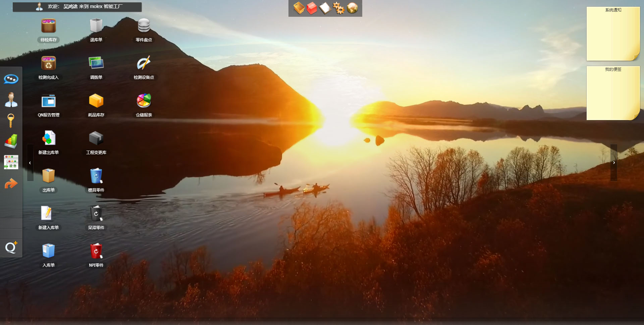
Task: Switch to the orange gears toolbar tab
Action: 338,8
